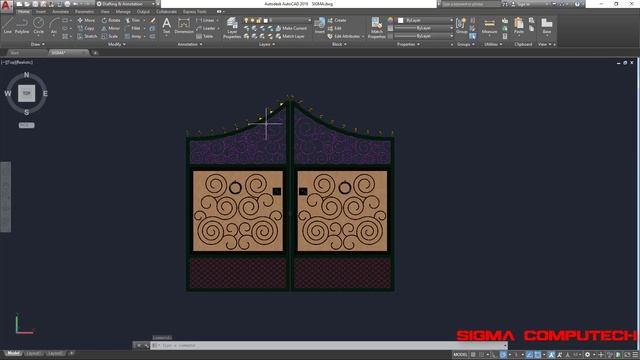
Task: Toggle the layer on/off lightbulb icon
Action: (246, 20)
